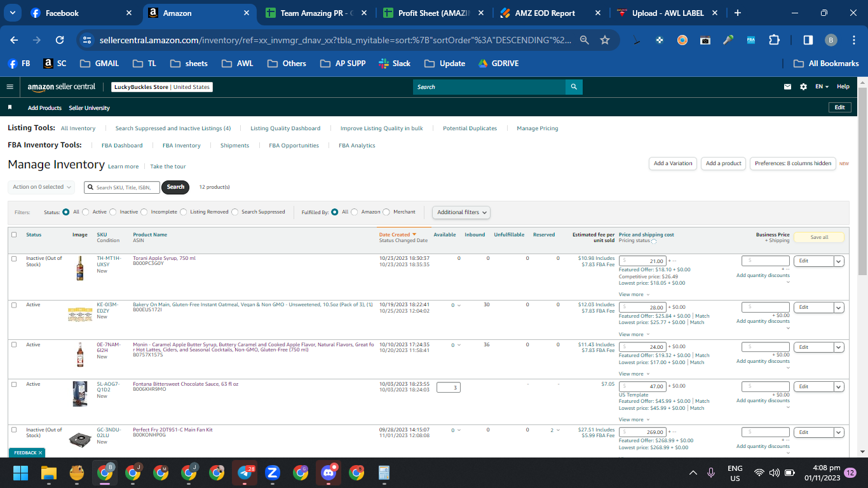
Task: Open the Edit dropdown arrow for Fontana Chocolate Sauce
Action: pyautogui.click(x=839, y=387)
